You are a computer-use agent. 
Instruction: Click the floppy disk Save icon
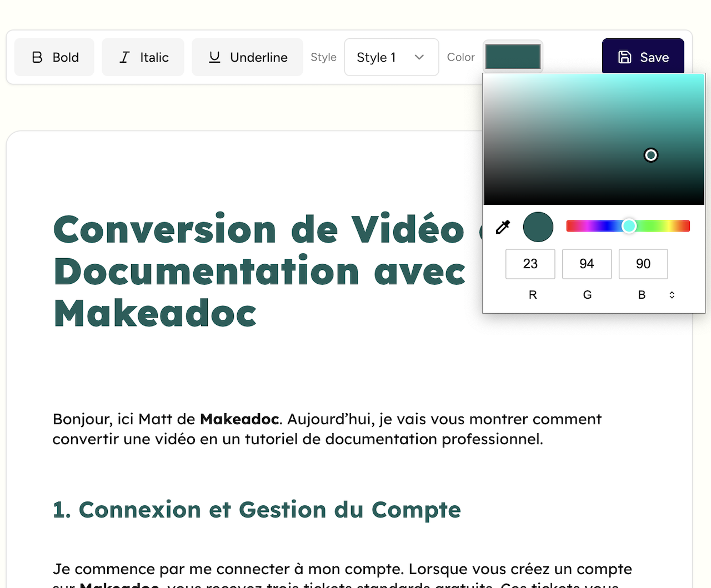(x=625, y=57)
